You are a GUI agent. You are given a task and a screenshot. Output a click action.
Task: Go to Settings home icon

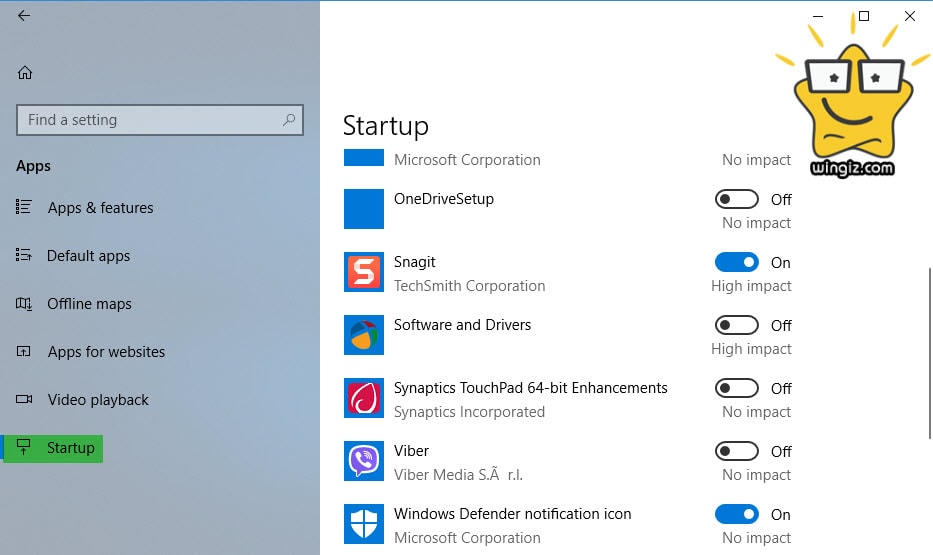coord(25,73)
